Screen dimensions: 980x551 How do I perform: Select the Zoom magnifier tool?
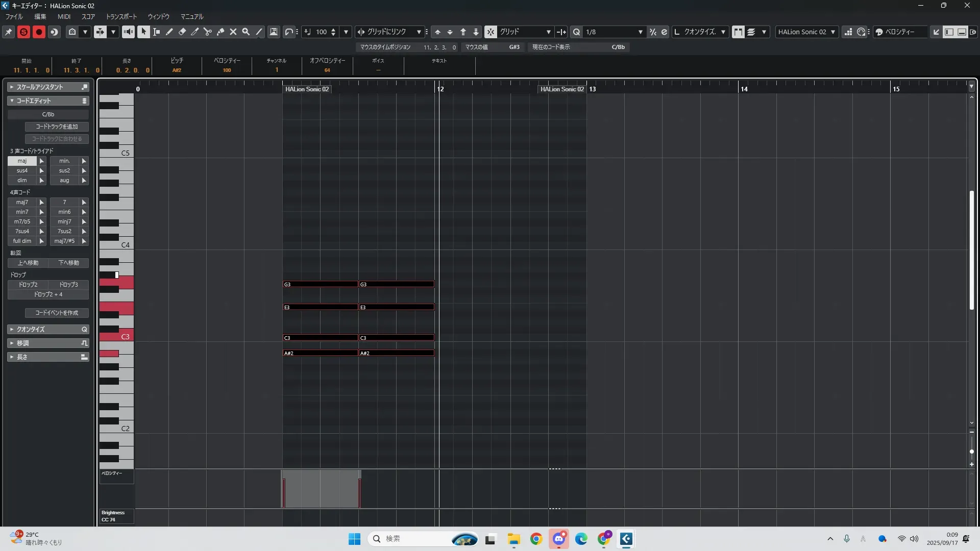(246, 32)
